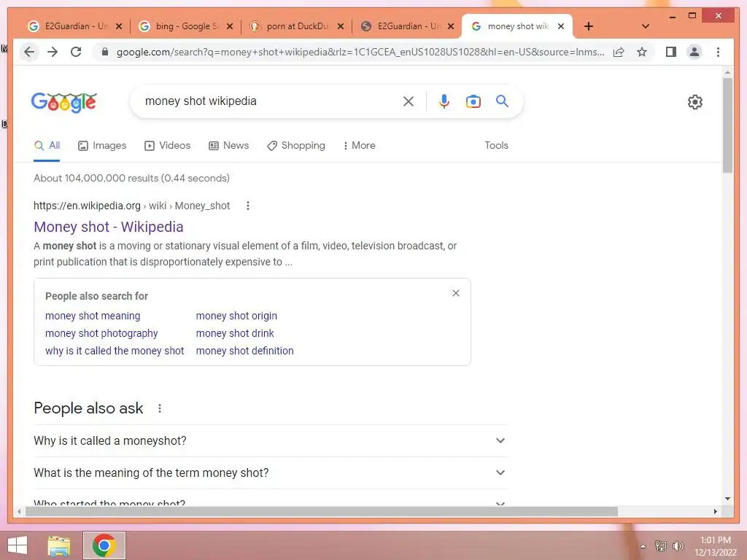This screenshot has height=560, width=747.
Task: Reload the current page
Action: [x=76, y=52]
